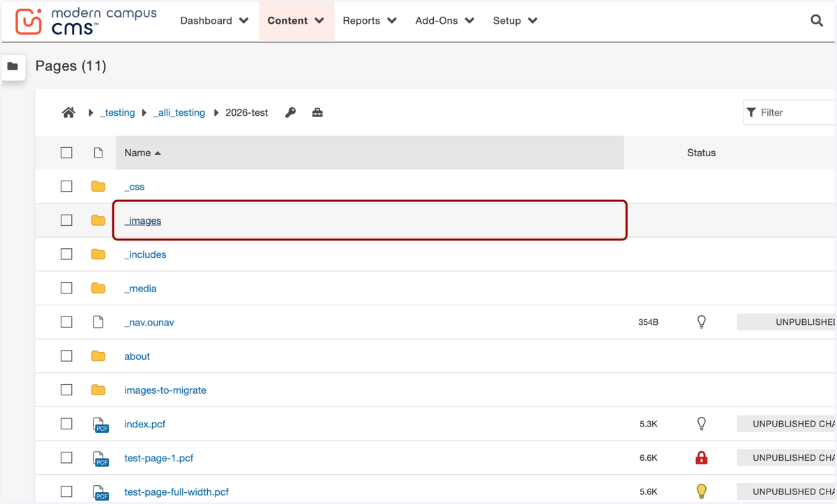This screenshot has height=504, width=837.
Task: Click the 2026-test breadcrumb
Action: tap(247, 112)
